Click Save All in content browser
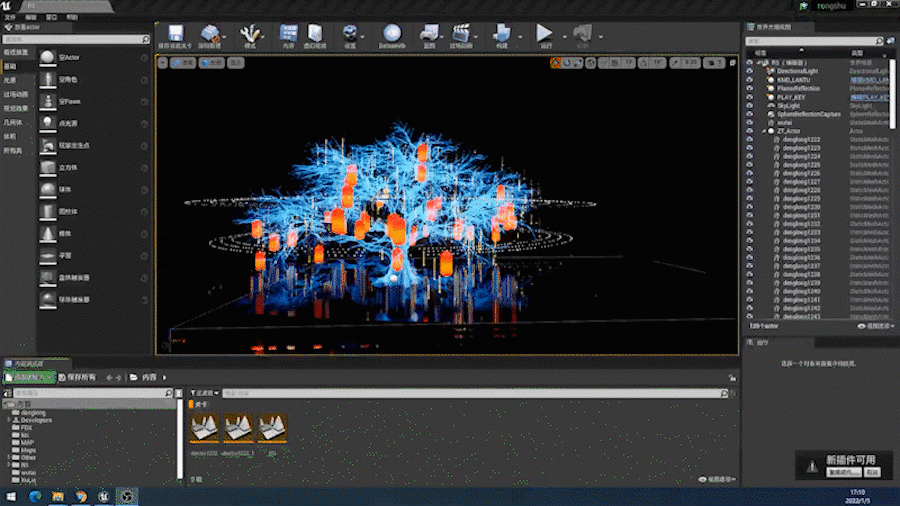This screenshot has width=900, height=506. [77, 377]
